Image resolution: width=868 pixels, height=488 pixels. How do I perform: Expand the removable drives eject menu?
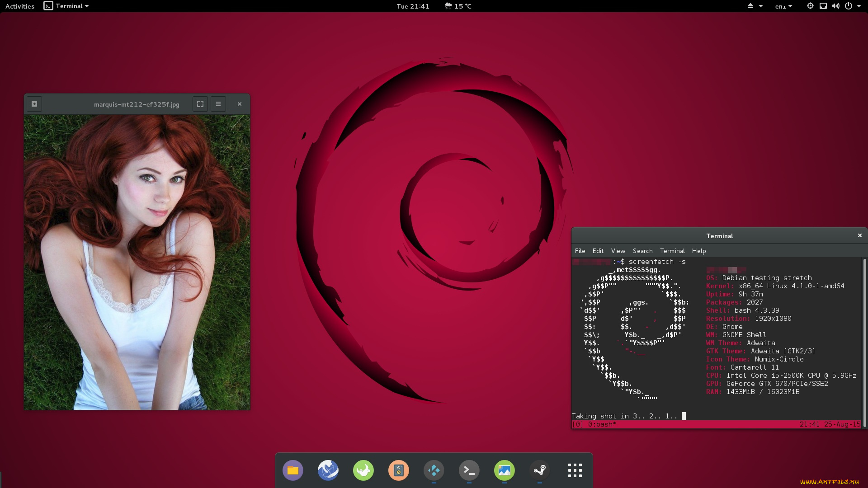click(x=755, y=6)
